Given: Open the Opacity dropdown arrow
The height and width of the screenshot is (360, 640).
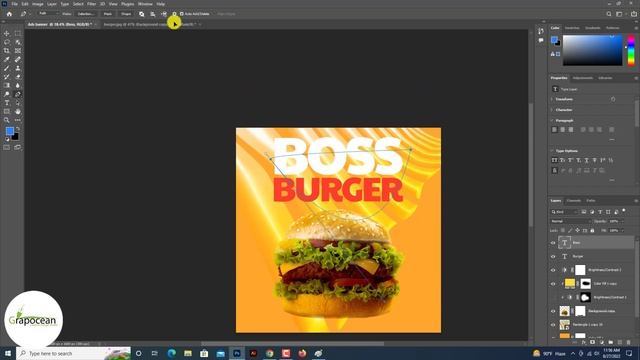Looking at the screenshot, I should [x=622, y=221].
